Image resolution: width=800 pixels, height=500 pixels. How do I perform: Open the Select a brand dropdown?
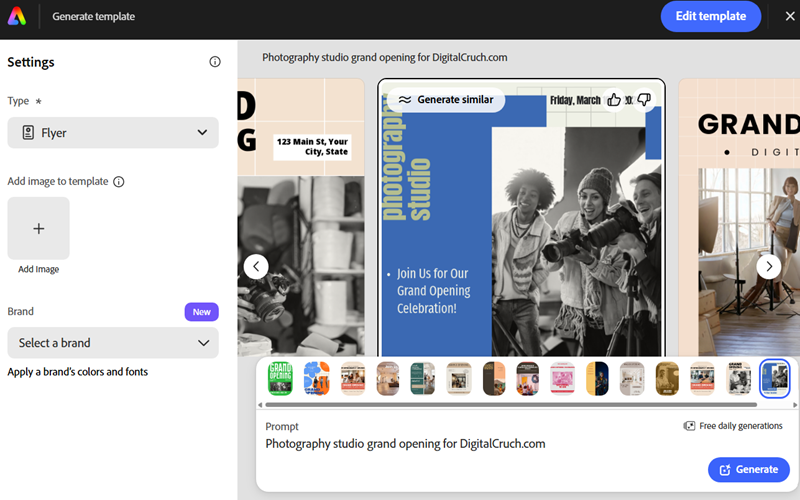pos(113,343)
